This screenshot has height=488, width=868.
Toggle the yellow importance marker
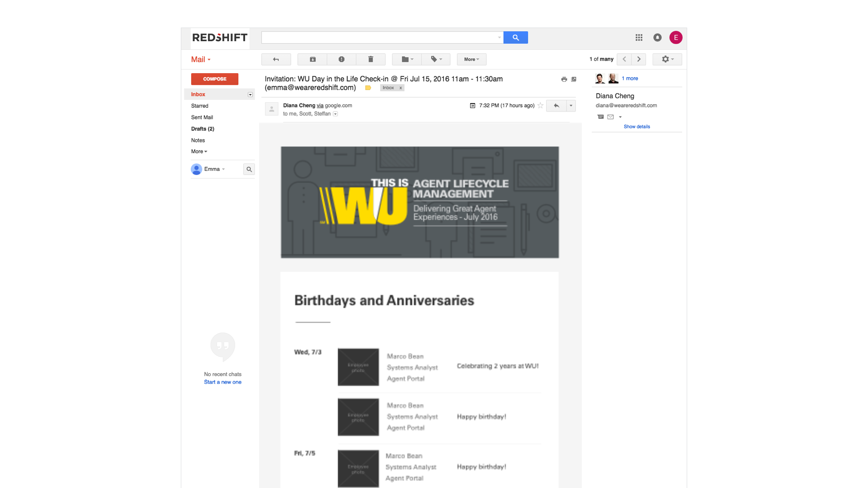click(368, 88)
